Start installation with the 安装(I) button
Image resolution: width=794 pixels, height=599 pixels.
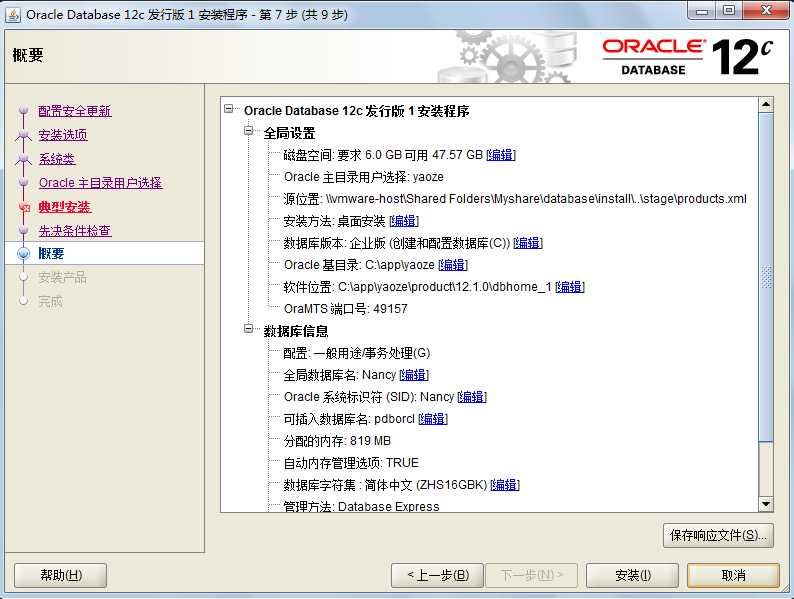tap(632, 575)
